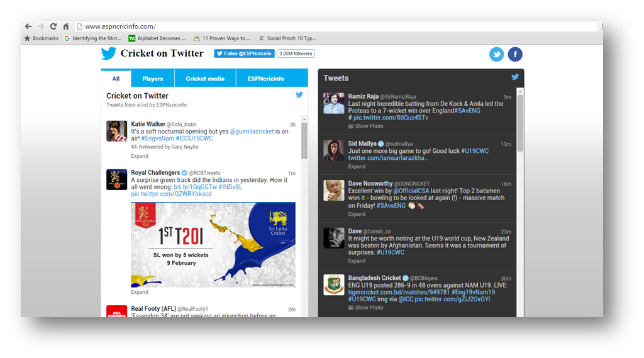Click #ICCU19CWC hashtag
The image size is (644, 358).
[x=194, y=138]
